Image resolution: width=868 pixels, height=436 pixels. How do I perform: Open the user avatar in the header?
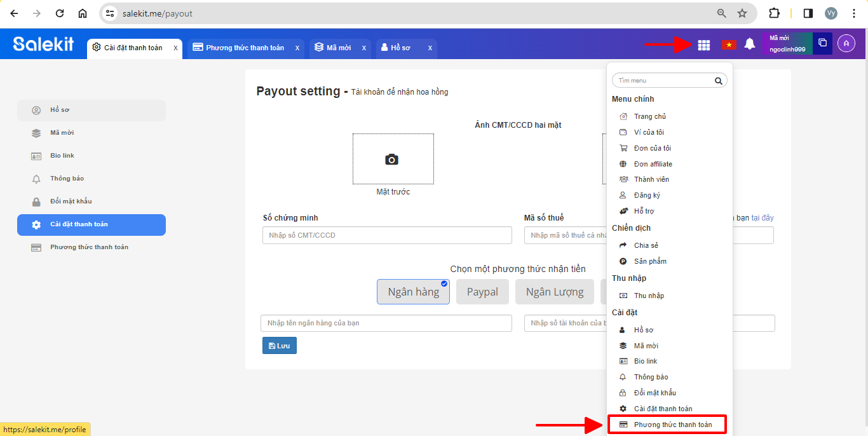pos(846,43)
